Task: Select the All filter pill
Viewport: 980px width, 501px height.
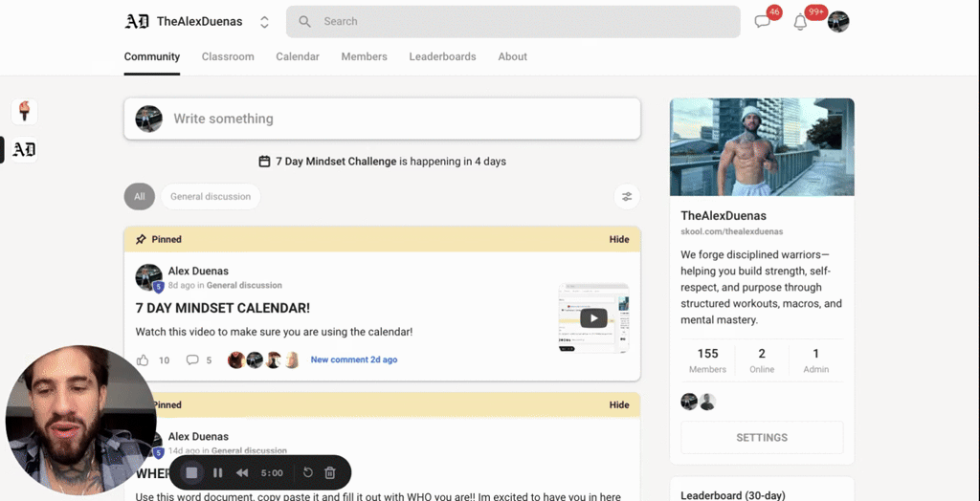Action: coord(140,196)
